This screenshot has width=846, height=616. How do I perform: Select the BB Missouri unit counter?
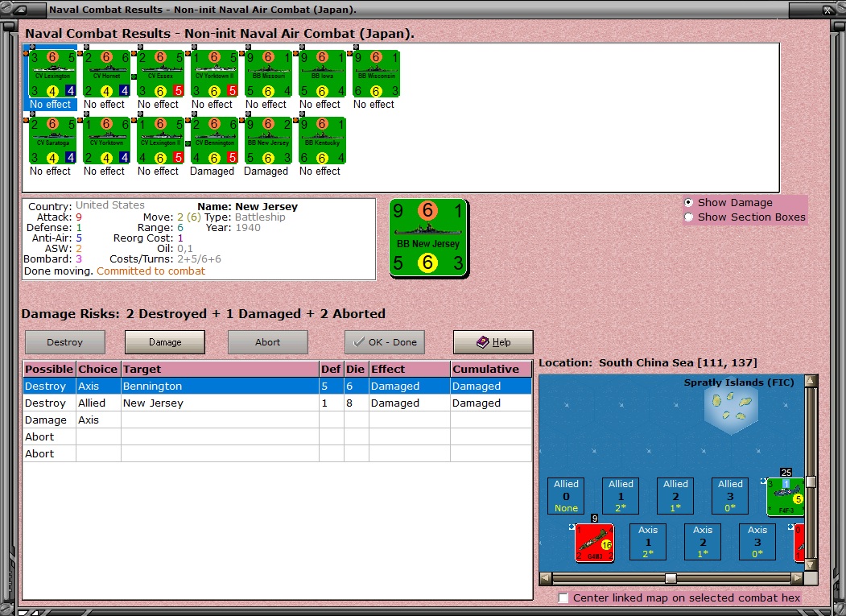pyautogui.click(x=268, y=73)
